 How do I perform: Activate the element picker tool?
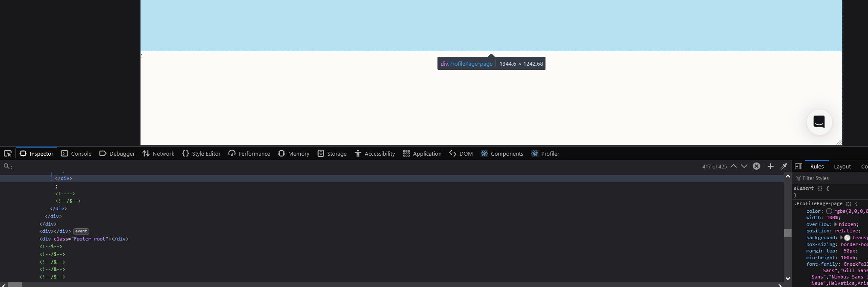point(8,154)
